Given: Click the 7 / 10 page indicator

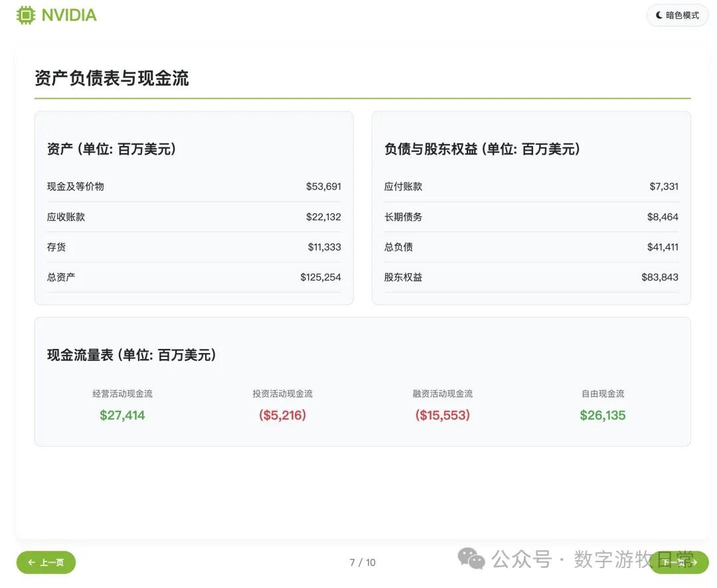Looking at the screenshot, I should tap(362, 562).
